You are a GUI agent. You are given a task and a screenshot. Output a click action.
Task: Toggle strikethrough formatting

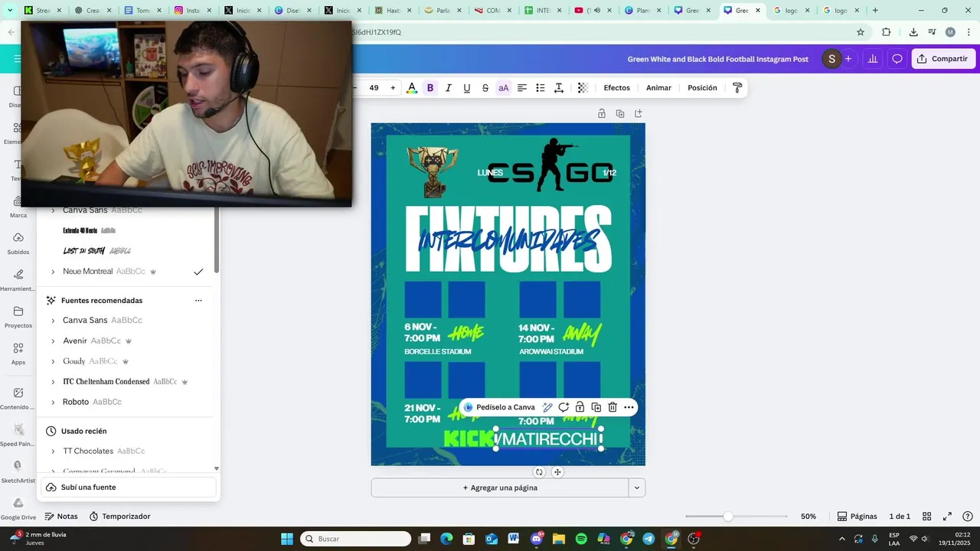485,88
